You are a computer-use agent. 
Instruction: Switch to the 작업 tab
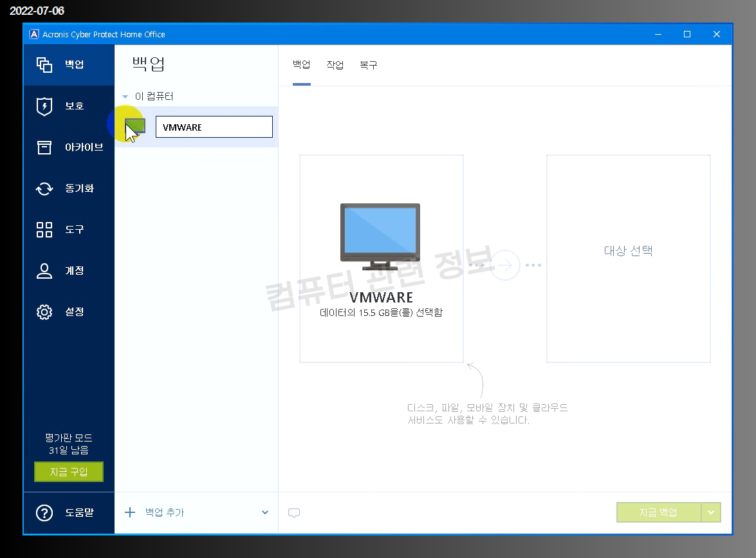(335, 64)
